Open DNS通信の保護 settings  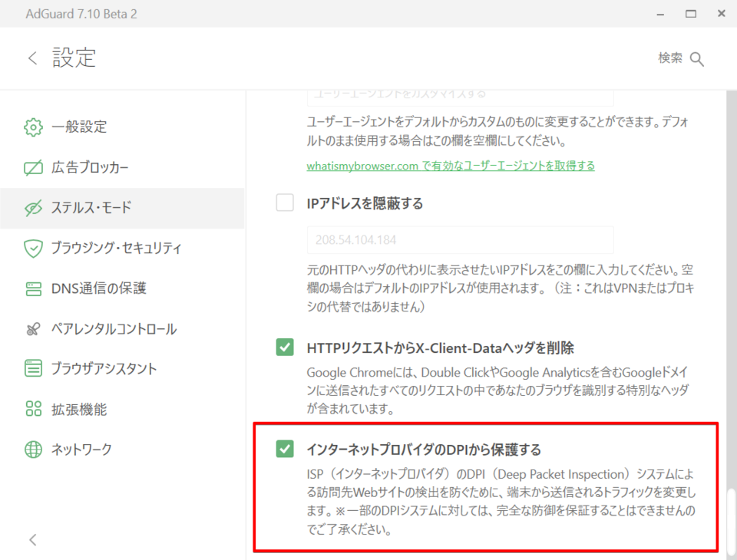click(x=122, y=288)
